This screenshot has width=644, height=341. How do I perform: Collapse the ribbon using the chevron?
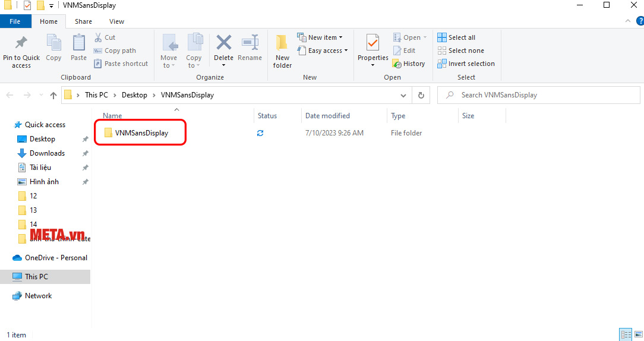[x=627, y=21]
